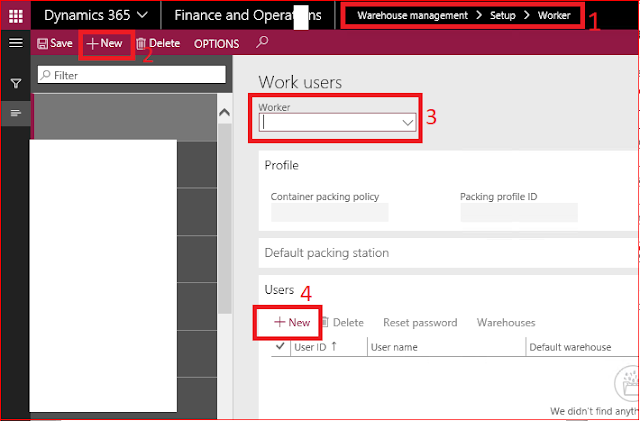Open the Dynamics 365 dropdown
The height and width of the screenshot is (421, 640).
(x=96, y=16)
